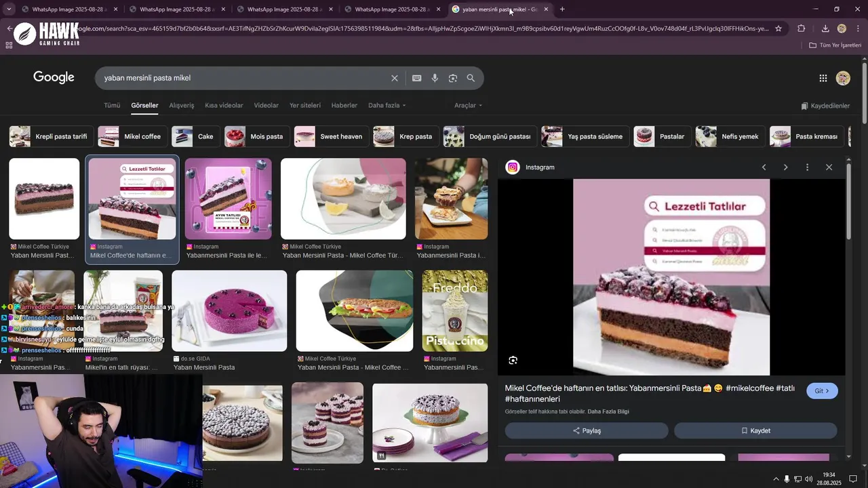This screenshot has width=868, height=488.
Task: Open first Mikel Coffee Türkiye cake thumbnail
Action: click(44, 199)
